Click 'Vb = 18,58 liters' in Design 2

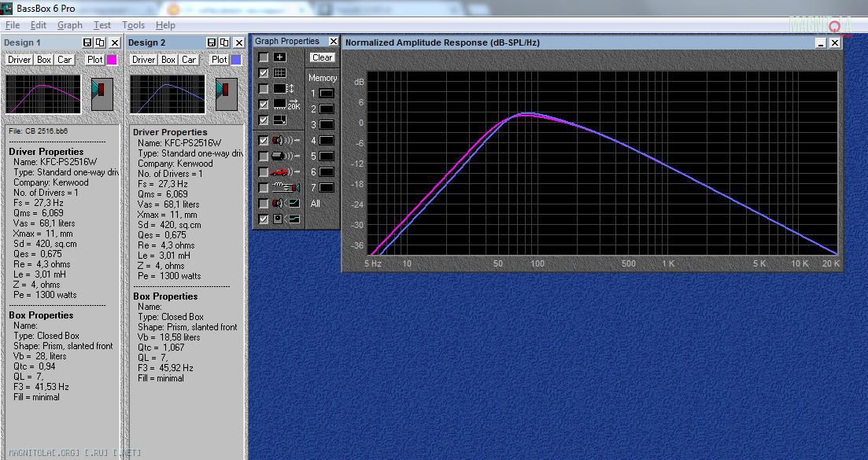point(169,337)
